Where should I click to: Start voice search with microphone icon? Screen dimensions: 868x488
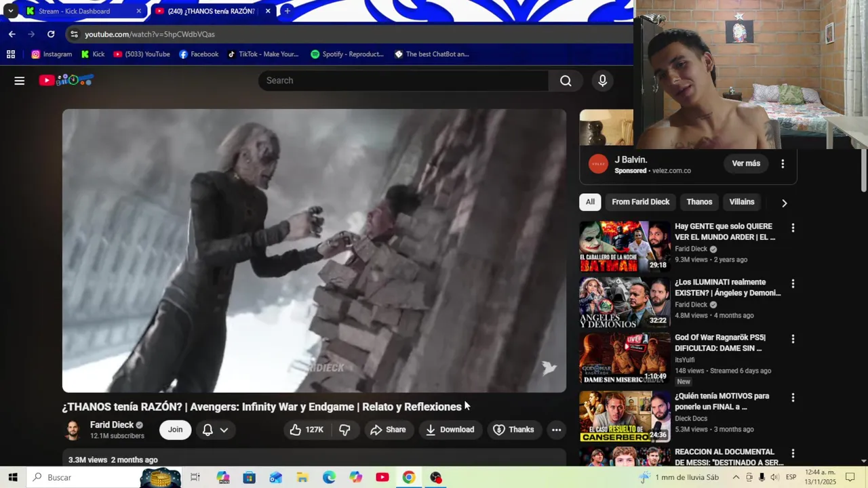tap(602, 81)
